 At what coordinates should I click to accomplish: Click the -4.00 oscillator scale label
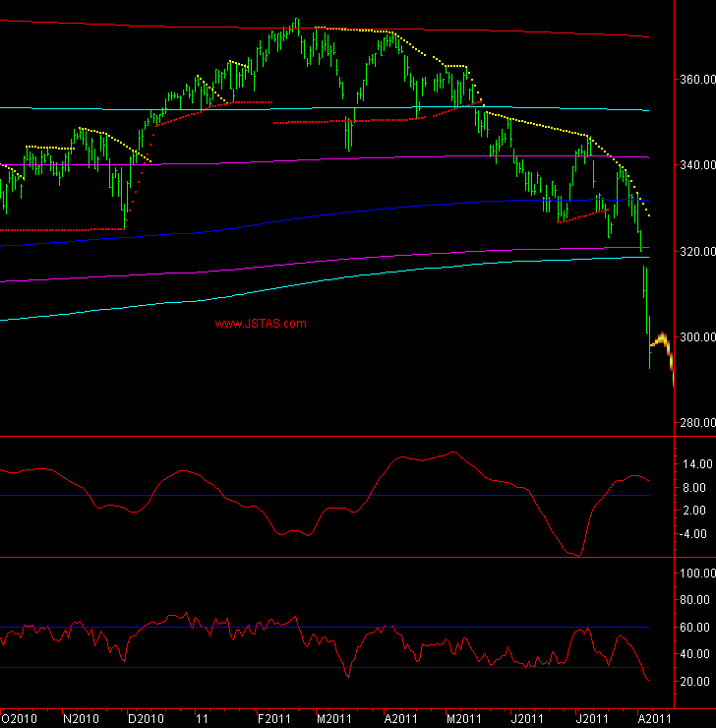click(x=696, y=534)
